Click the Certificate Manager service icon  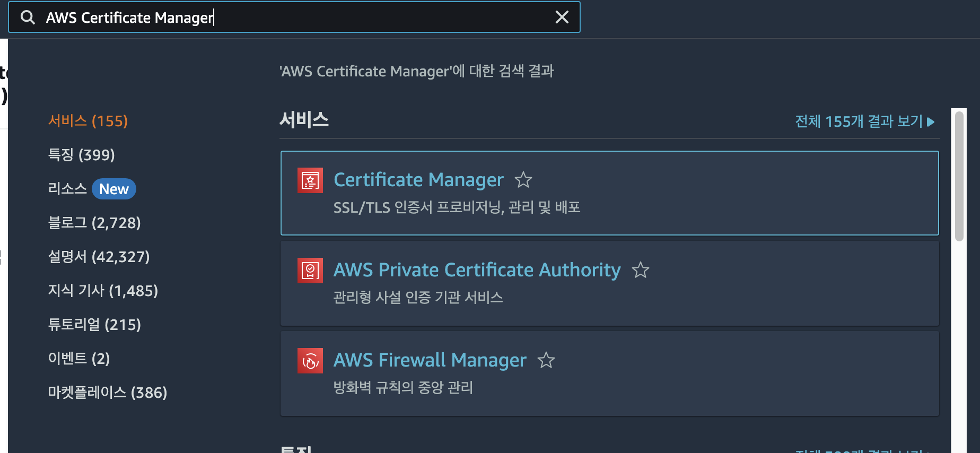pyautogui.click(x=310, y=180)
